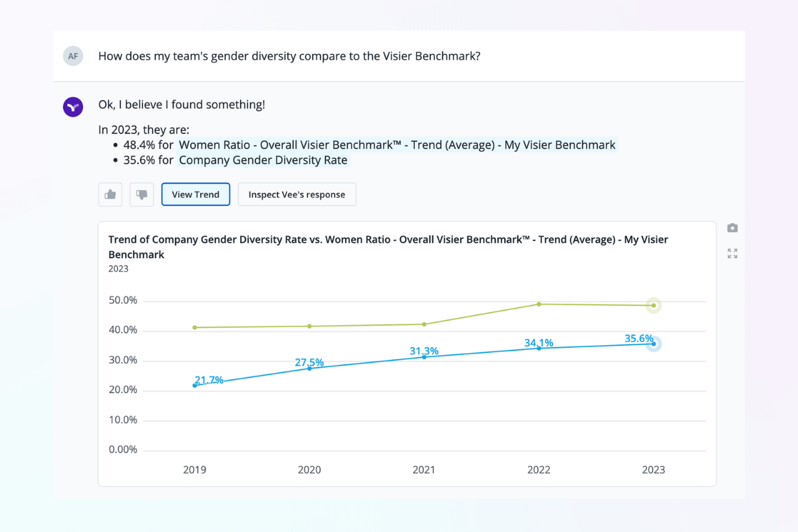Click the 30.0% y-axis label

tap(123, 360)
